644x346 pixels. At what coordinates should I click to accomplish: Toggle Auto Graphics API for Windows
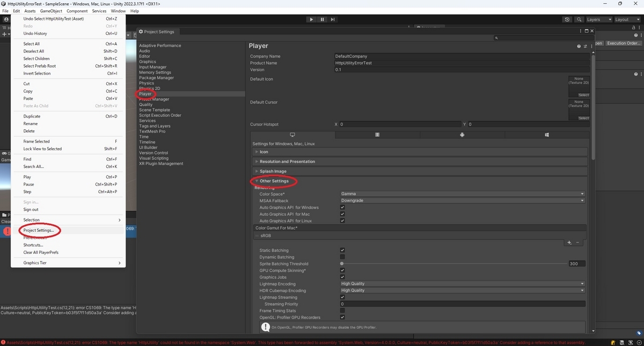pos(342,208)
